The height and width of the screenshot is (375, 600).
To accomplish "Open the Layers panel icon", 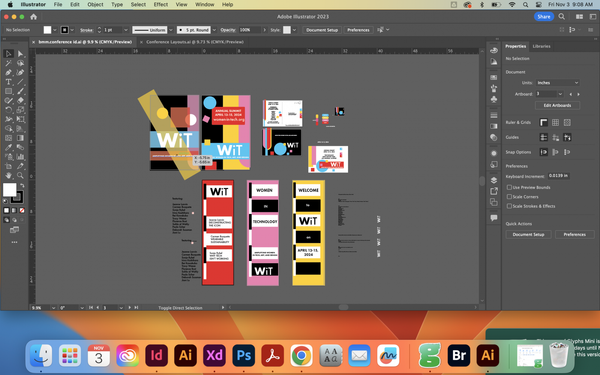I will (494, 180).
